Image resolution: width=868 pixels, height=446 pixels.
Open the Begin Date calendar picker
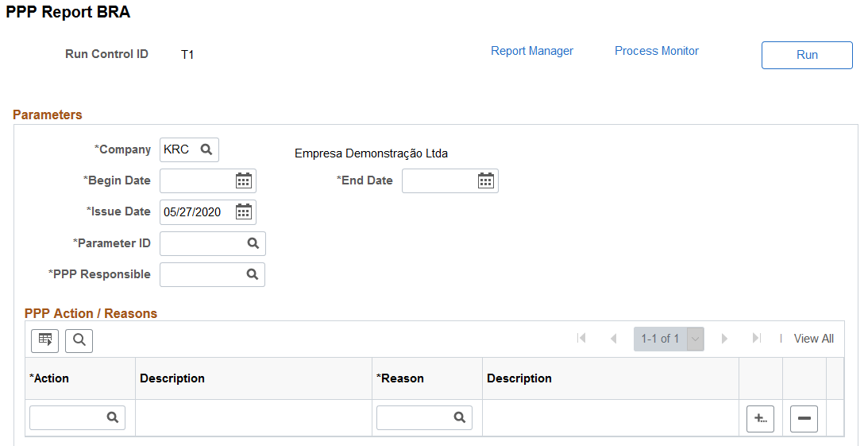click(244, 180)
